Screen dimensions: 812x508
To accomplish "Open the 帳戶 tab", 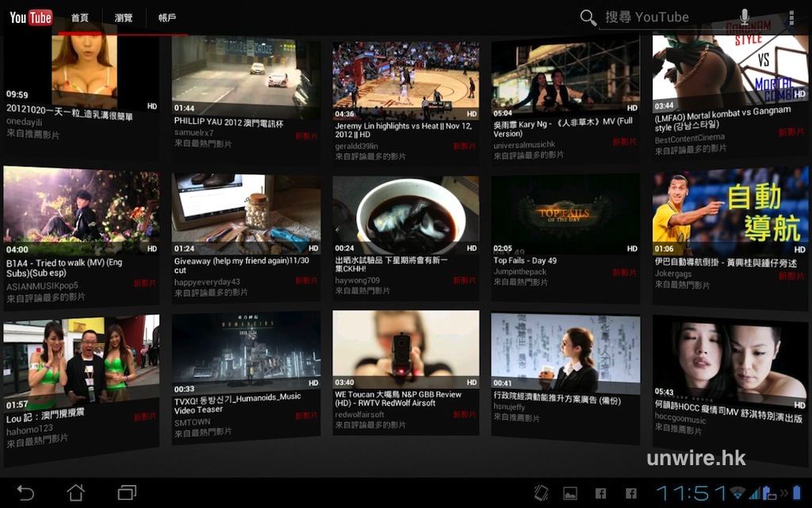I will click(167, 17).
